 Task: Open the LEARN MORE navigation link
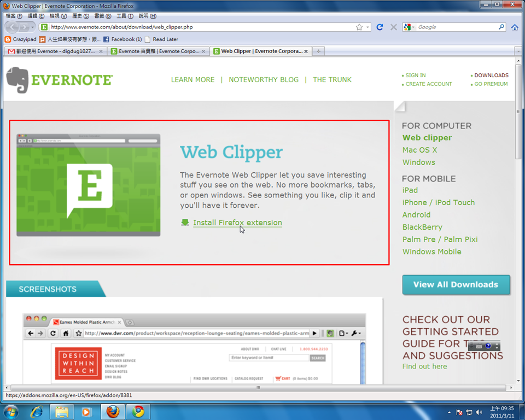[x=192, y=80]
